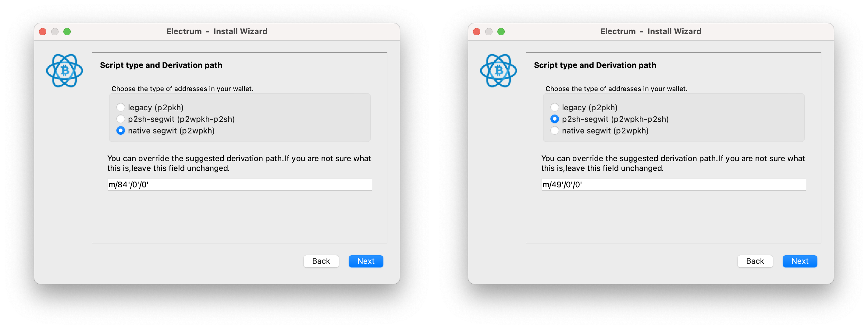Screen dimensions: 868x329
Task: Click Back in the right wizard window
Action: point(755,261)
